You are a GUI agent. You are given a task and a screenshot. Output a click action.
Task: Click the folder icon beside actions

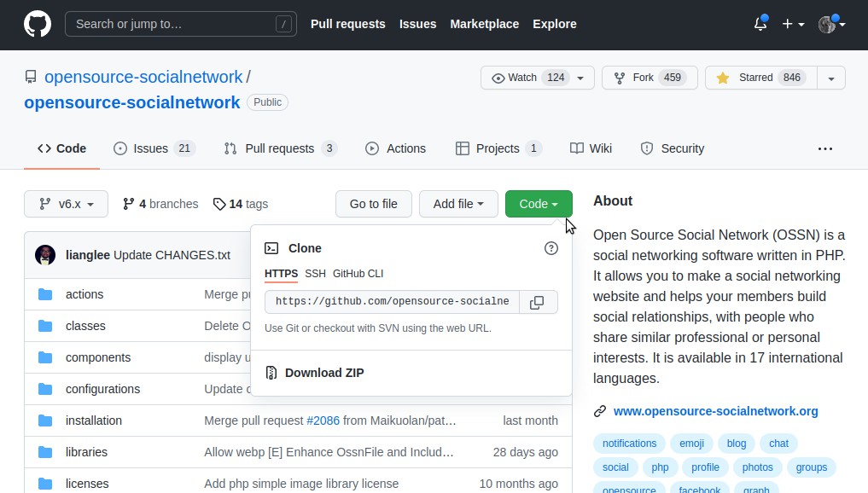tap(45, 294)
